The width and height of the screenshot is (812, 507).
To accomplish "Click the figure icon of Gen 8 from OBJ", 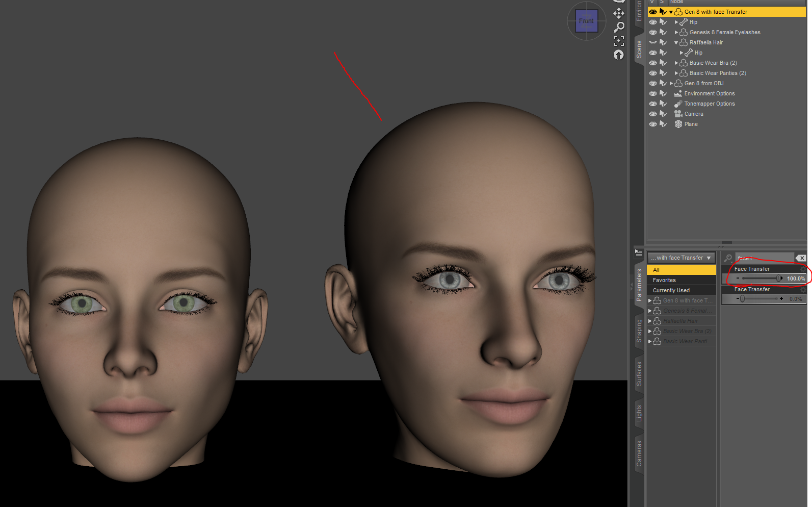I will pyautogui.click(x=678, y=83).
